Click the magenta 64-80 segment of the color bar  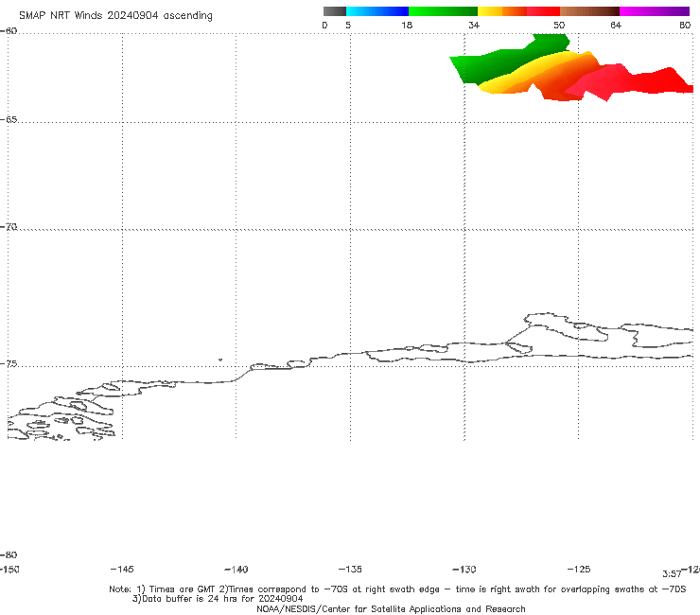[655, 11]
